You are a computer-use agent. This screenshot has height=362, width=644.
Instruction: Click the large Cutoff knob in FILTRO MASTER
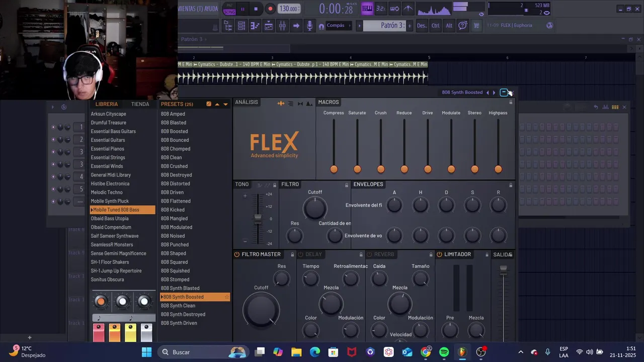261,310
